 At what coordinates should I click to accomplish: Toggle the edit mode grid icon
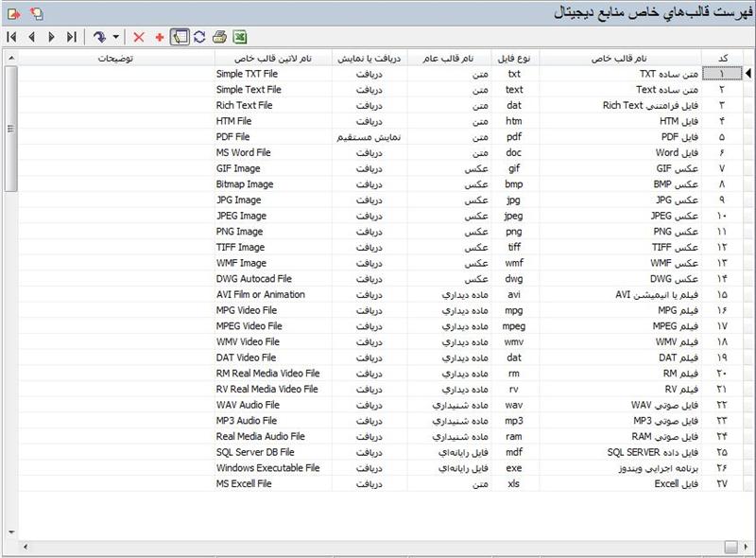coord(180,37)
